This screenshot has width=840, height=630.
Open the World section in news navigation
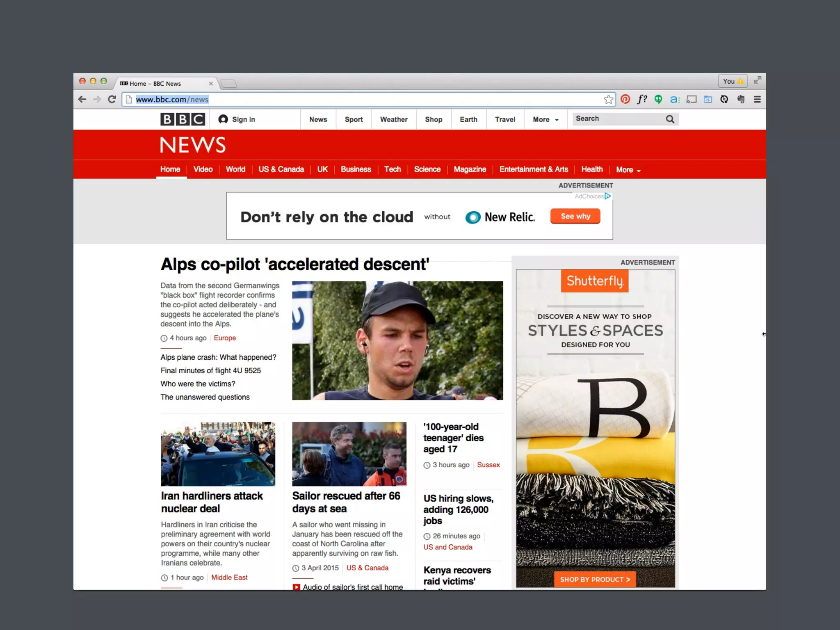click(x=235, y=169)
